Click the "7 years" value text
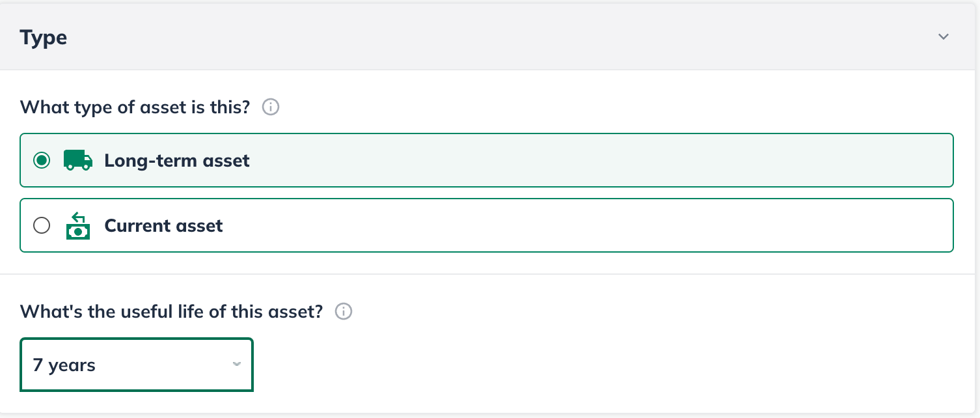 (x=64, y=365)
